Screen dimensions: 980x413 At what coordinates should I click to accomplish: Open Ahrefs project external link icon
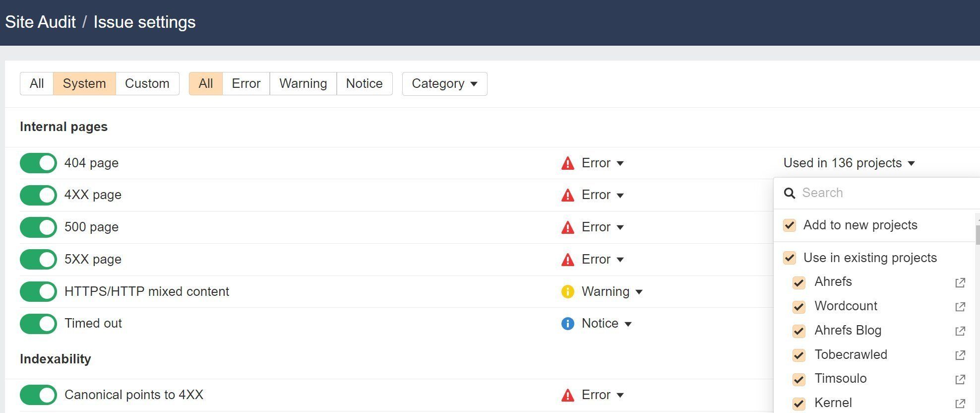960,282
